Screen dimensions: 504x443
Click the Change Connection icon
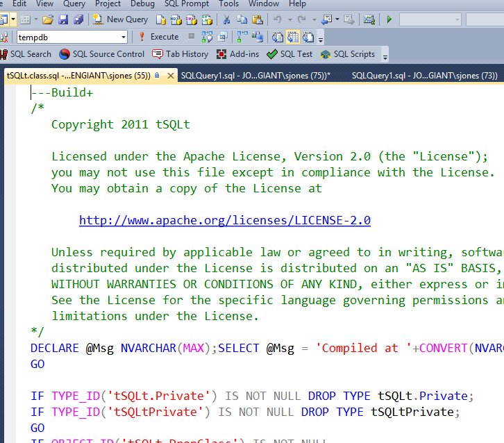click(4, 37)
